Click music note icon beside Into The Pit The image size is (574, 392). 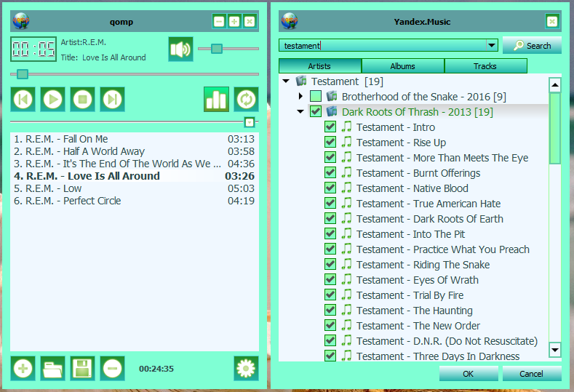(346, 233)
